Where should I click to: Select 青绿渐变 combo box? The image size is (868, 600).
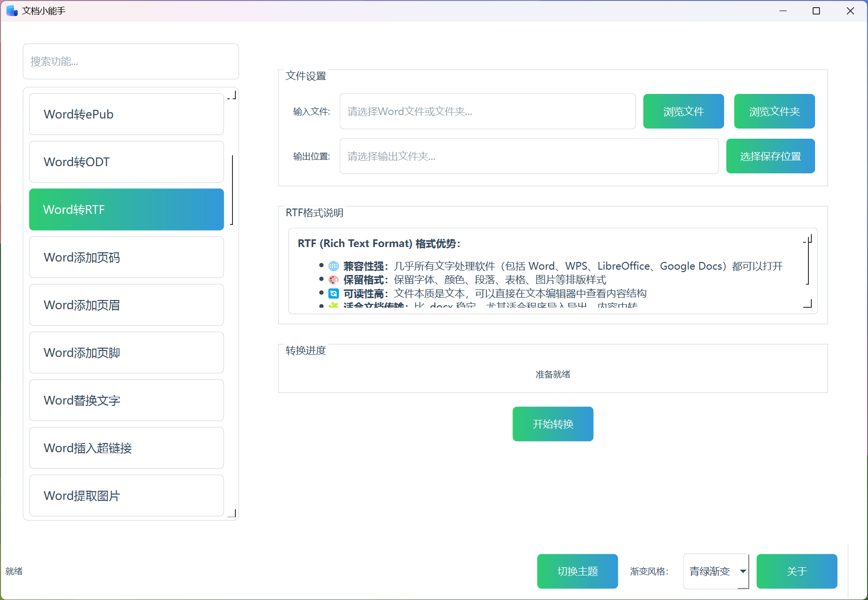(x=711, y=571)
